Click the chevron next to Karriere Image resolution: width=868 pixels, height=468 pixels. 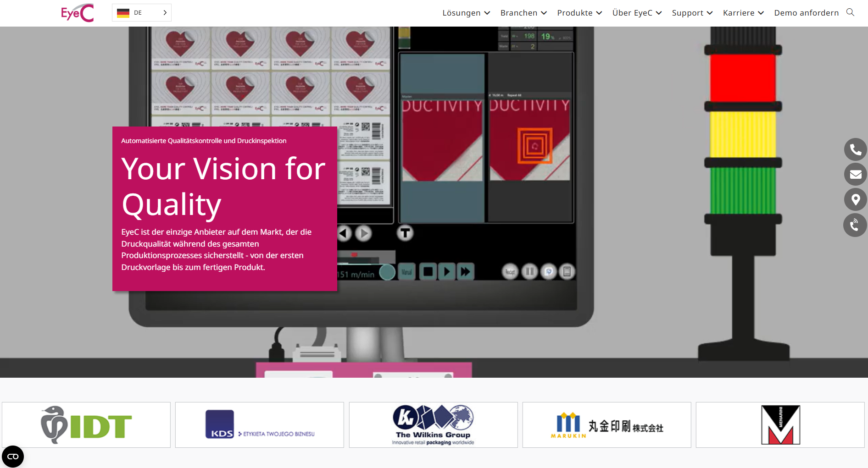tap(761, 13)
